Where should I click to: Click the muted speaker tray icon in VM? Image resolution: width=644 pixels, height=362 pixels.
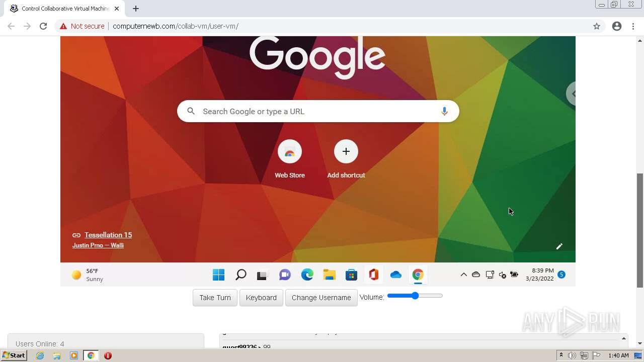pyautogui.click(x=502, y=275)
